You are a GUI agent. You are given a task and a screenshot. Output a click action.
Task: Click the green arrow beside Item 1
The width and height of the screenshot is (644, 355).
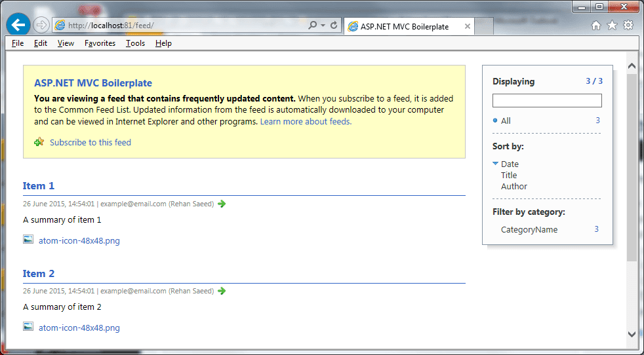(x=222, y=204)
